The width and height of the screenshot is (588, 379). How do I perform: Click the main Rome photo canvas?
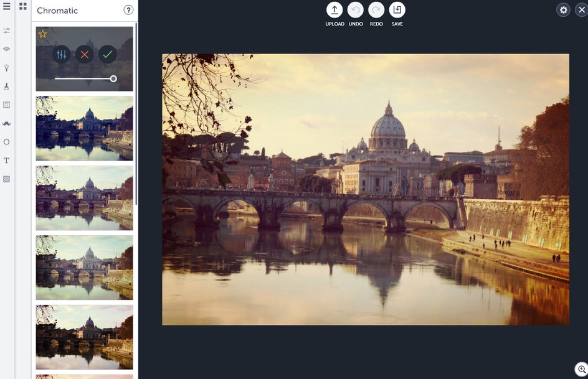point(366,189)
